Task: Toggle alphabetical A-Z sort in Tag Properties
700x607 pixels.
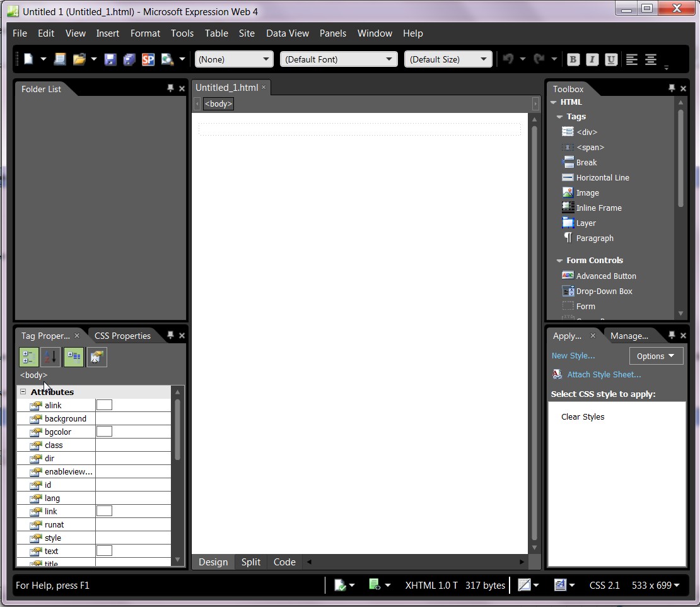Action: click(50, 357)
